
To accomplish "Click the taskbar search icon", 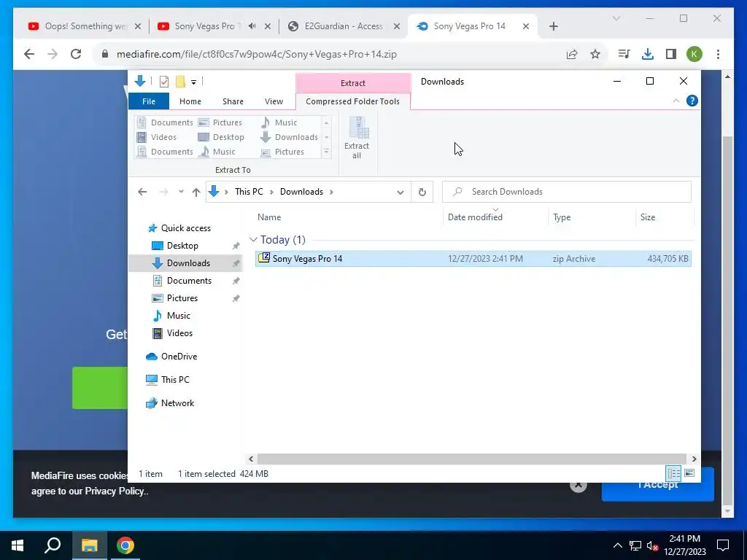I will click(x=53, y=545).
